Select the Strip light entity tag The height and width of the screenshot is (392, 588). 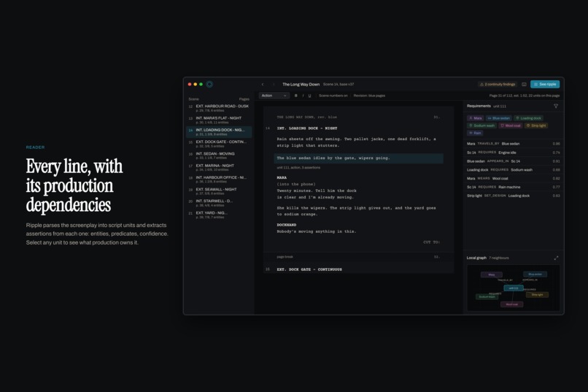click(x=536, y=126)
